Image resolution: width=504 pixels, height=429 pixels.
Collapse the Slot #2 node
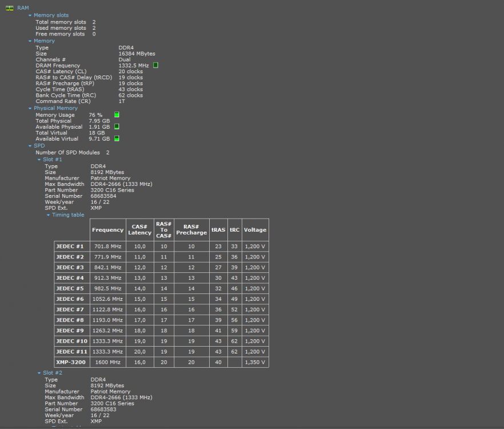[x=39, y=373]
